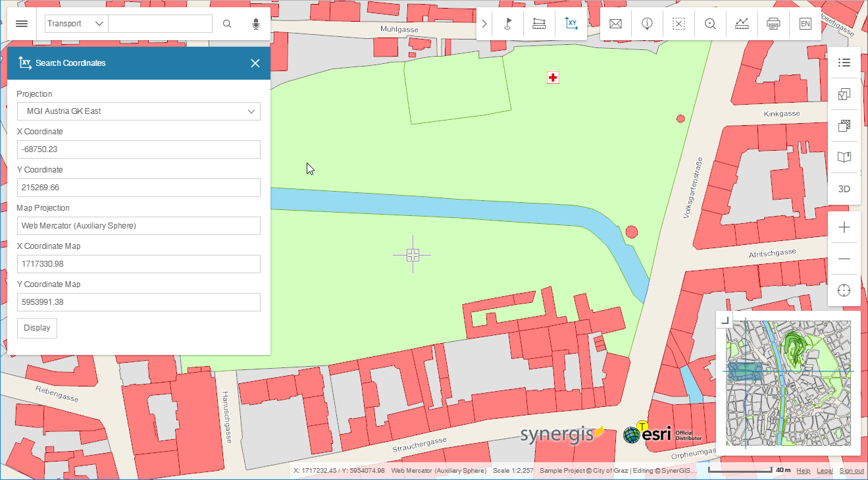Screen dimensions: 868x480
Task: Open the print tool
Action: click(x=773, y=23)
